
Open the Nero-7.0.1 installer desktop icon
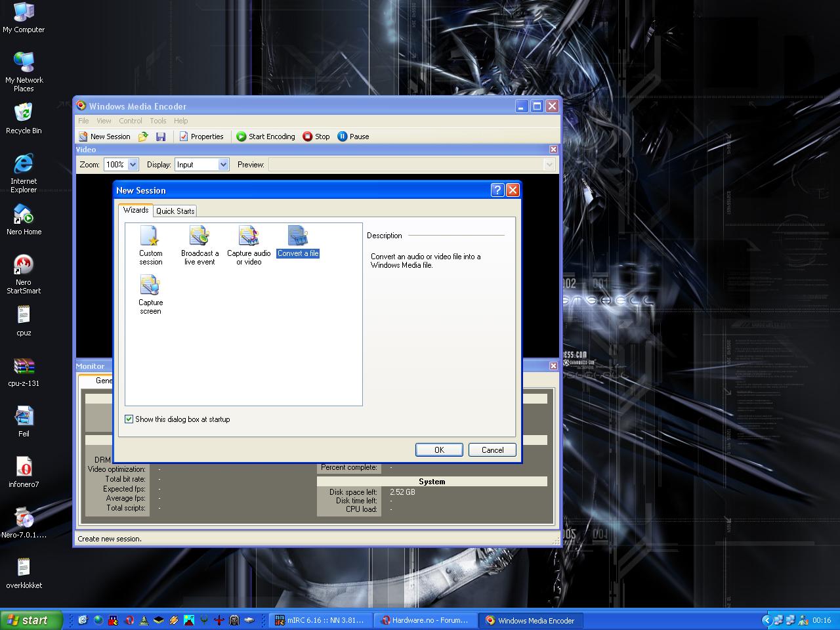[24, 522]
